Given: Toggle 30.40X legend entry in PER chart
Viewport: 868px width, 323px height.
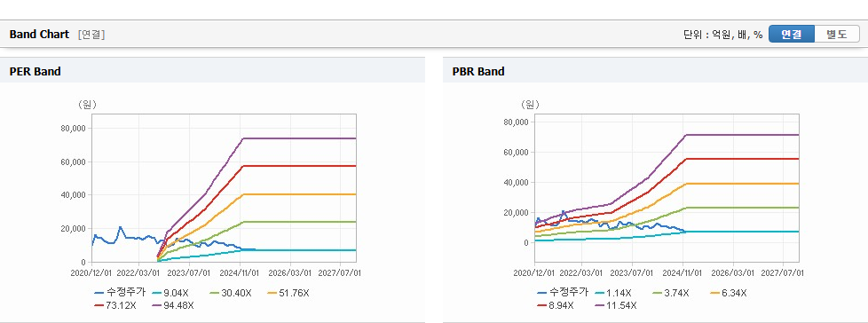Looking at the screenshot, I should pos(230,293).
